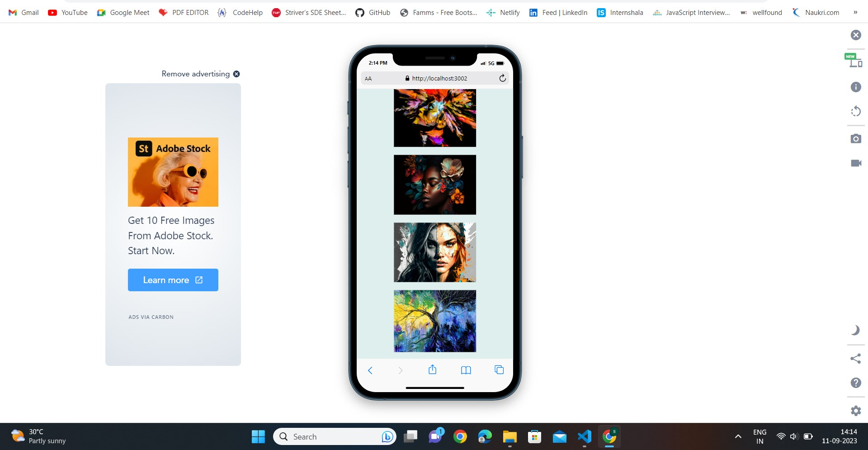This screenshot has height=450, width=868.
Task: Toggle dark mode with the moon icon
Action: (856, 330)
